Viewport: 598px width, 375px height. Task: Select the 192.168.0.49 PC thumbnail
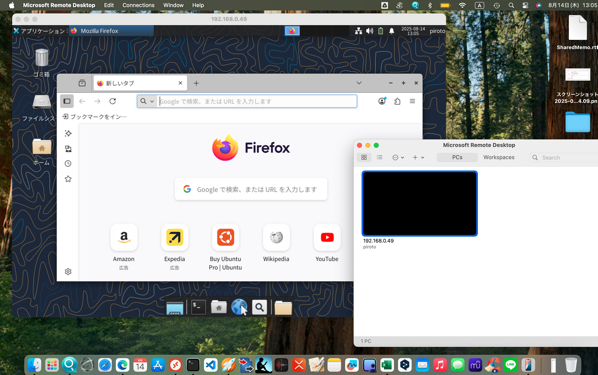point(420,203)
